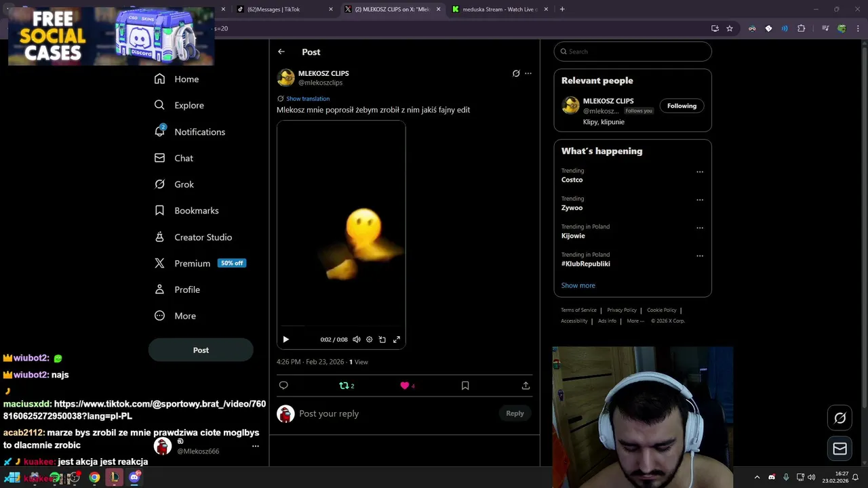Open more options for Zywoo trend
Viewport: 868px width, 488px height.
click(x=700, y=200)
